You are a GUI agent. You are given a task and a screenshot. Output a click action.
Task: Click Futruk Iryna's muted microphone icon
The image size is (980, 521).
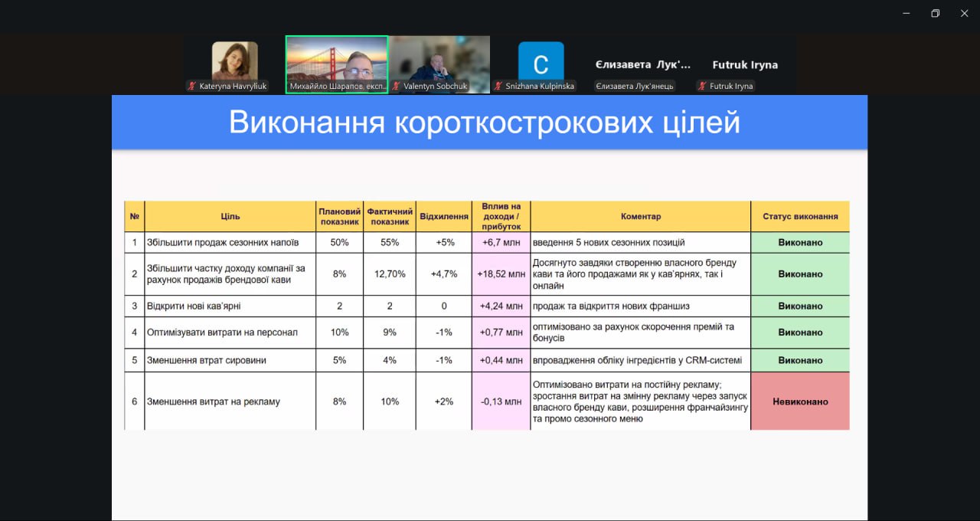pos(702,87)
